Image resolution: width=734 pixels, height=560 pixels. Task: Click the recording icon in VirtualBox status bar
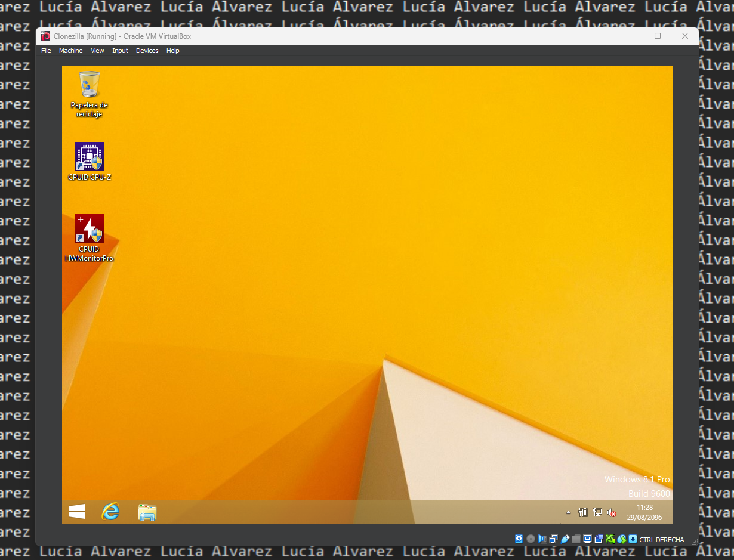[x=600, y=539]
